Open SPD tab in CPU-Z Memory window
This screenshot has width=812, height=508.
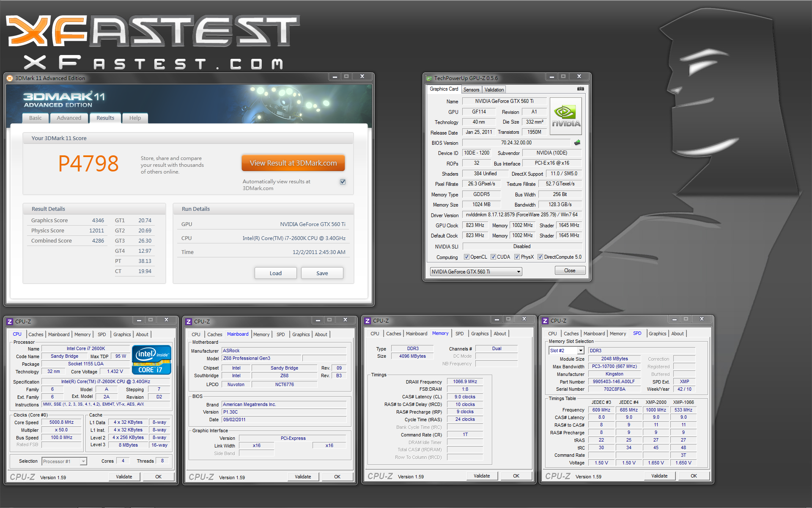pyautogui.click(x=460, y=334)
